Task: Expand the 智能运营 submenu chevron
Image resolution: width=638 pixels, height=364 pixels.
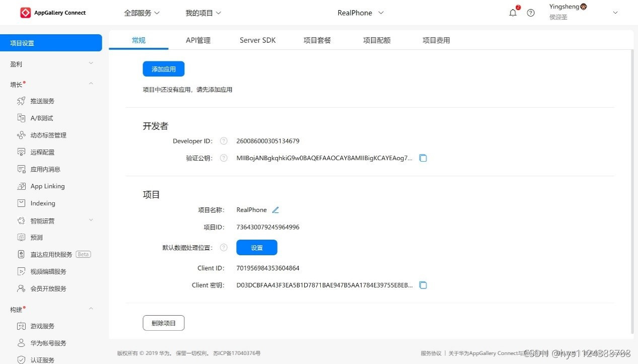Action: point(91,220)
